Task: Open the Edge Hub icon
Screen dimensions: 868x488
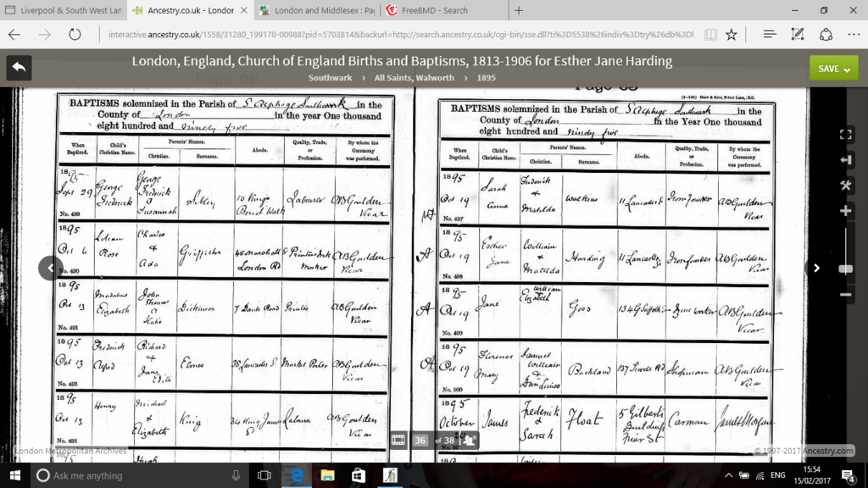Action: 769,34
